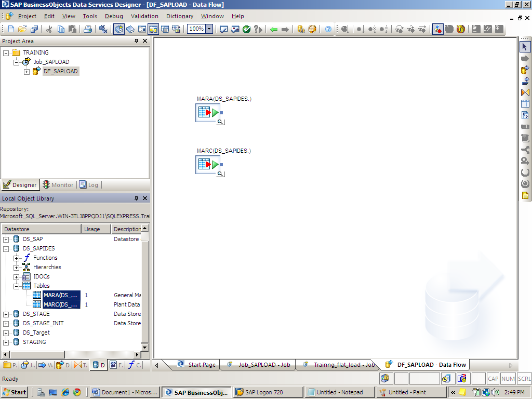Pin the Local Object Library panel
Screen dimensions: 532x399
(137, 198)
